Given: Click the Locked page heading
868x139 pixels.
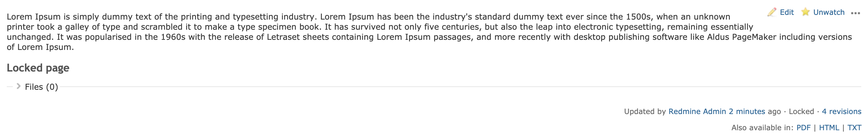Looking at the screenshot, I should coord(38,68).
